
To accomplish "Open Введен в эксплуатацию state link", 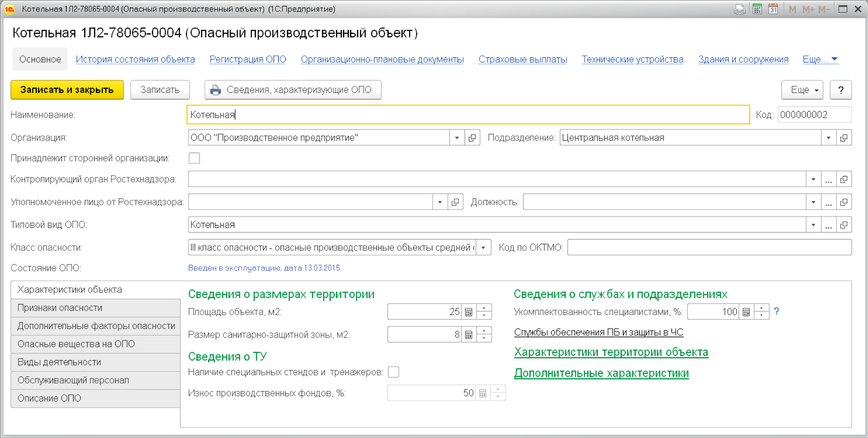I will pyautogui.click(x=264, y=268).
